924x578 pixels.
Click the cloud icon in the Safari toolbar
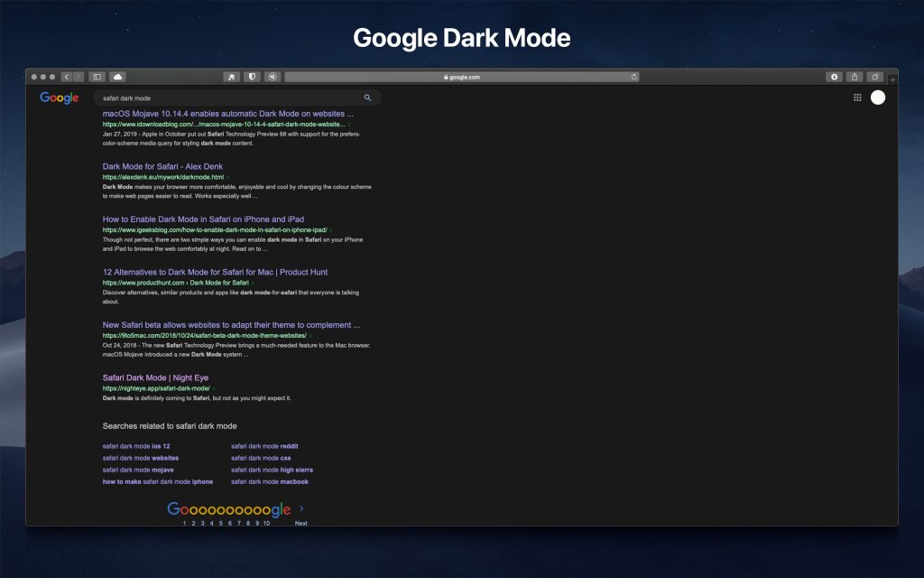[x=118, y=77]
